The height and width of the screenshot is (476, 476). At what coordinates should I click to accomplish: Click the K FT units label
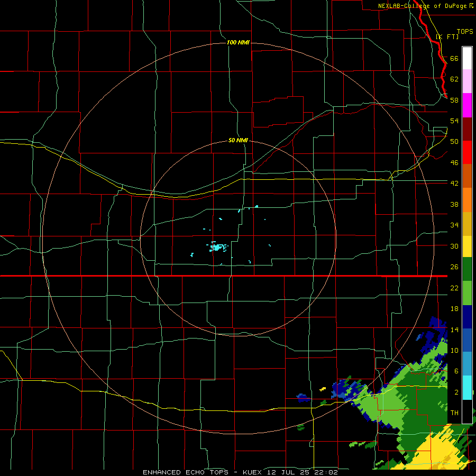tap(447, 36)
